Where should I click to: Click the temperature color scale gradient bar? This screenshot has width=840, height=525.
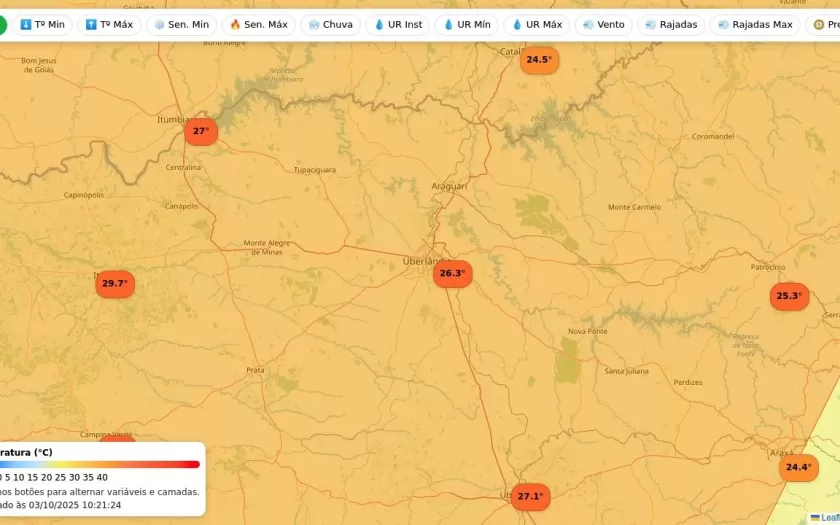100,464
